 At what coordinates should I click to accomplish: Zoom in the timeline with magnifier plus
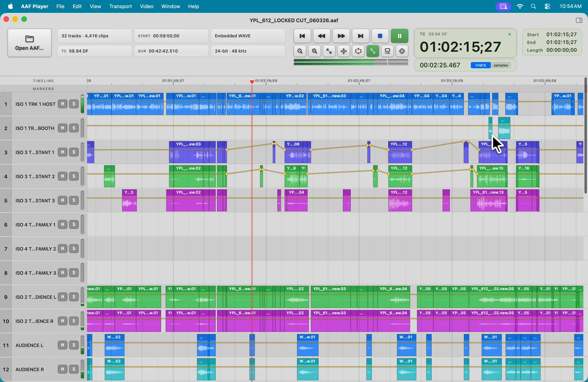tap(315, 51)
